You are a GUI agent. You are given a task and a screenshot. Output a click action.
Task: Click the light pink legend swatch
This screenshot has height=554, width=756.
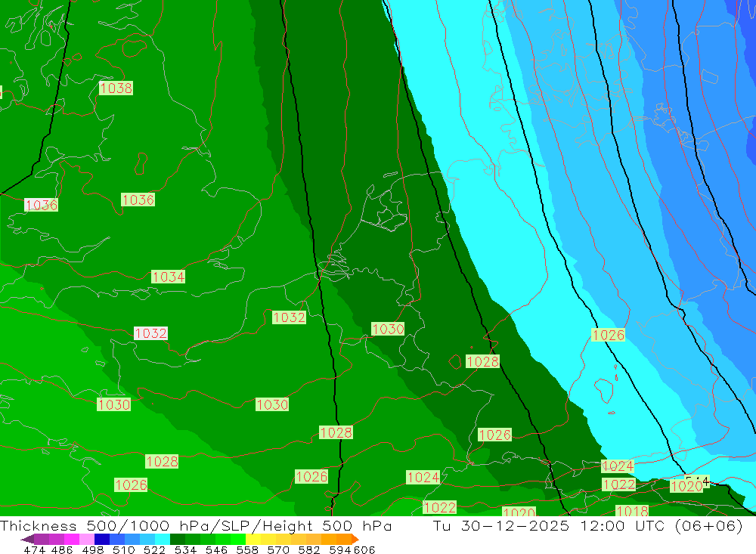86,539
